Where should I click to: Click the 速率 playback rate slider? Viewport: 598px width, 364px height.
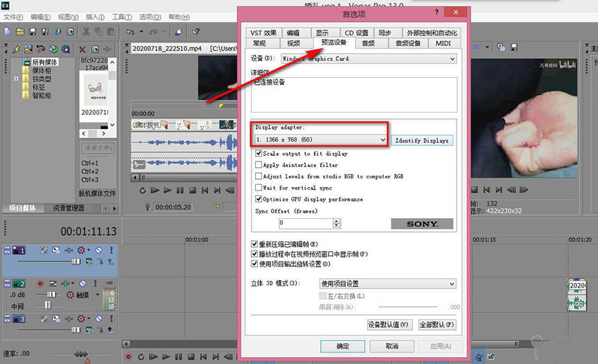[x=81, y=355]
